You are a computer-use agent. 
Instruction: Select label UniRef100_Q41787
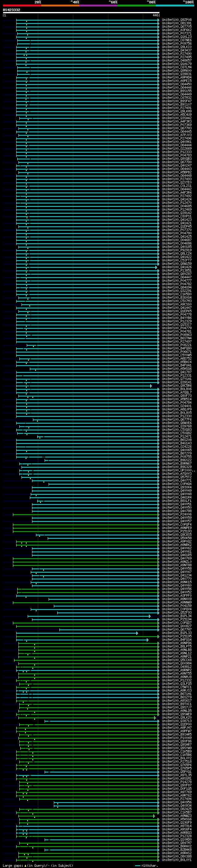(x=176, y=372)
